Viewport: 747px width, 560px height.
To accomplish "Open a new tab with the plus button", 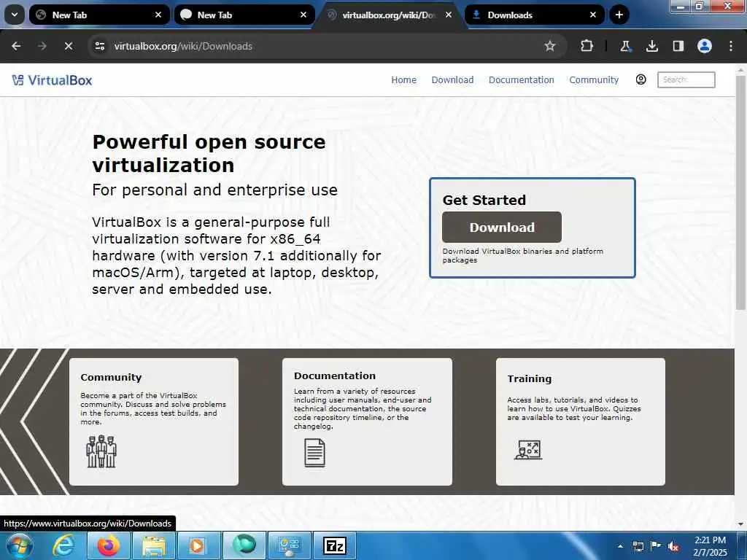I will [x=619, y=15].
